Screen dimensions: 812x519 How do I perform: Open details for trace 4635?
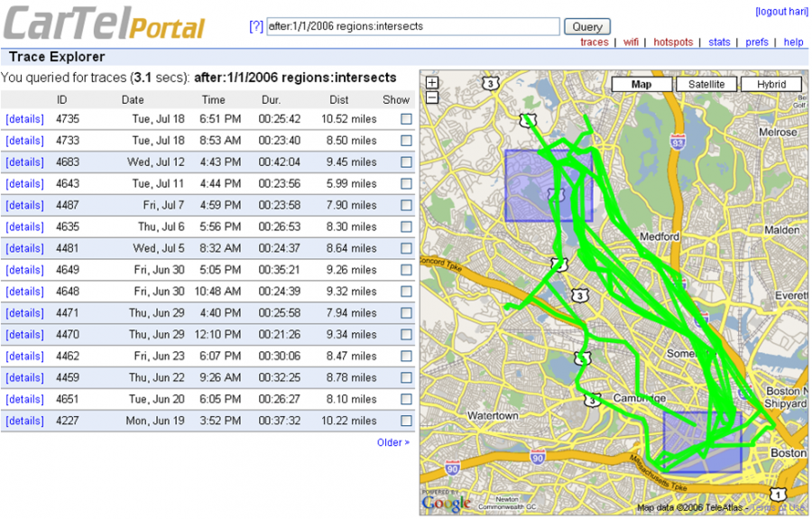(25, 227)
